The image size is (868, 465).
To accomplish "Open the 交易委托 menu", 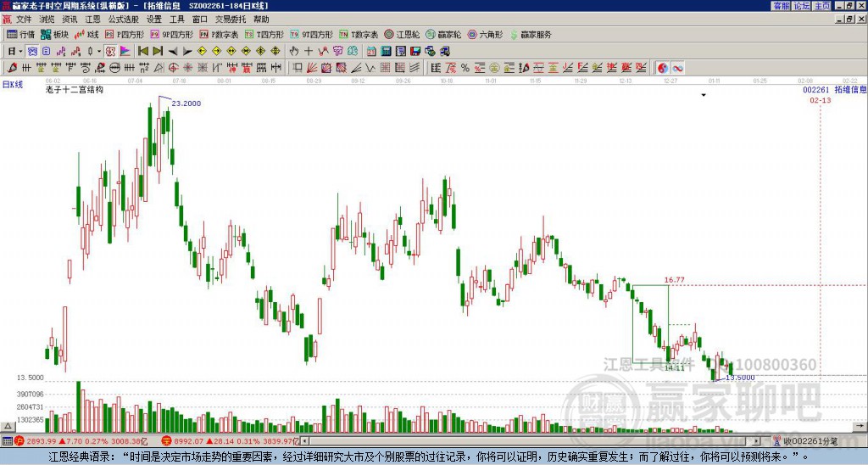I will (x=231, y=20).
